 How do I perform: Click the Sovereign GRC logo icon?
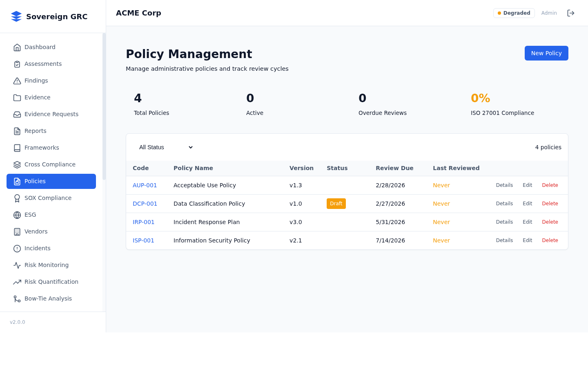pyautogui.click(x=16, y=16)
